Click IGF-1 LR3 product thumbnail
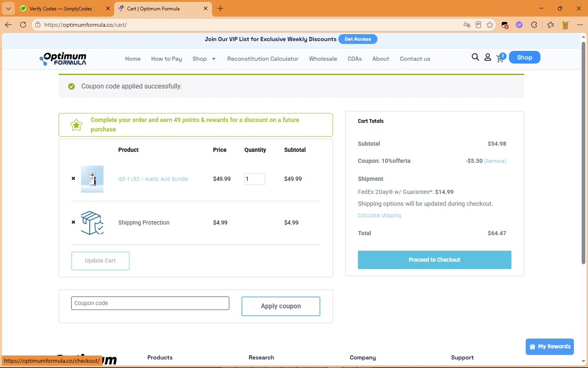 pos(92,179)
